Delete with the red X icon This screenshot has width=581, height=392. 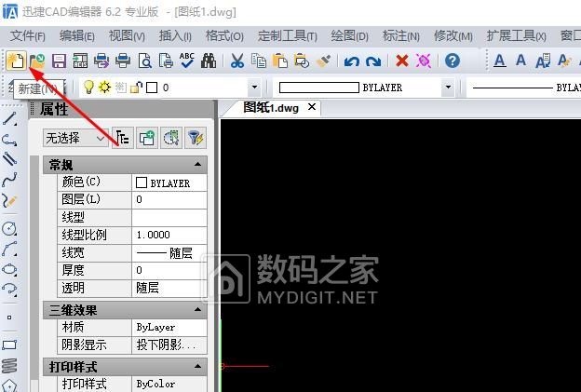[x=402, y=61]
